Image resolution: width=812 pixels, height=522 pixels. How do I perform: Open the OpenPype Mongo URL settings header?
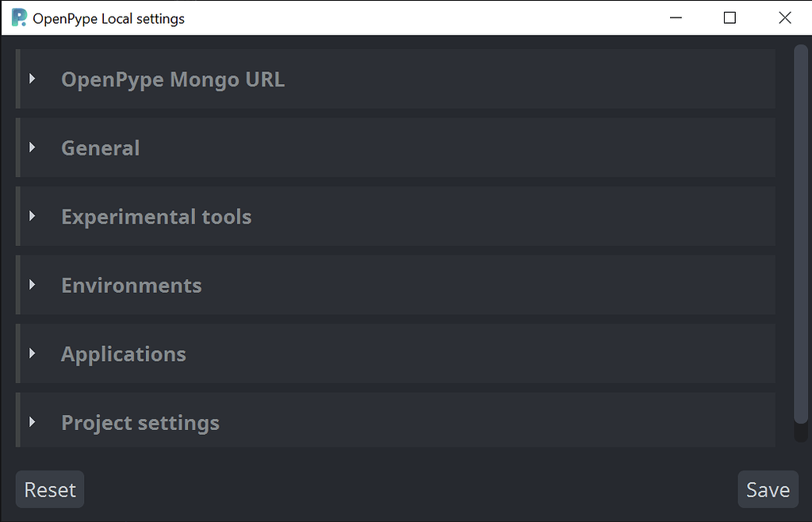(173, 79)
